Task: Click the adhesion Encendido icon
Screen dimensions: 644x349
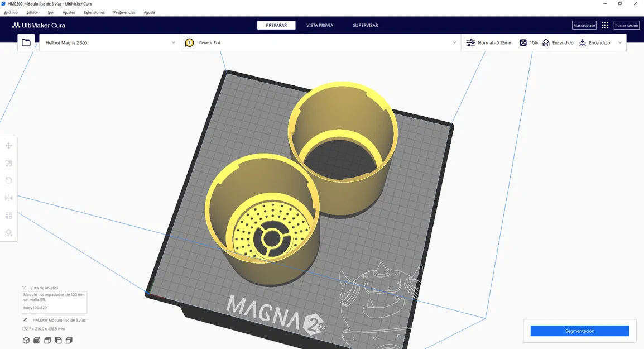Action: pyautogui.click(x=583, y=43)
